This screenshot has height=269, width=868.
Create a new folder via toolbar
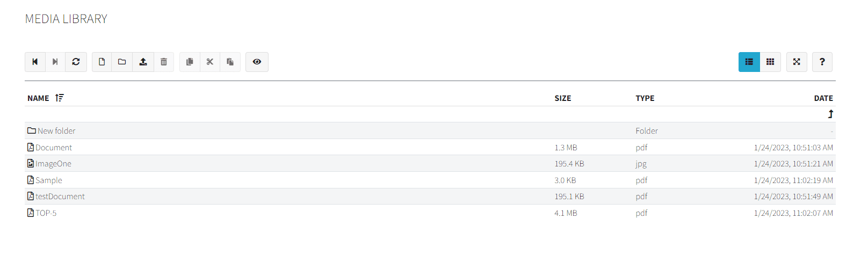pos(122,62)
